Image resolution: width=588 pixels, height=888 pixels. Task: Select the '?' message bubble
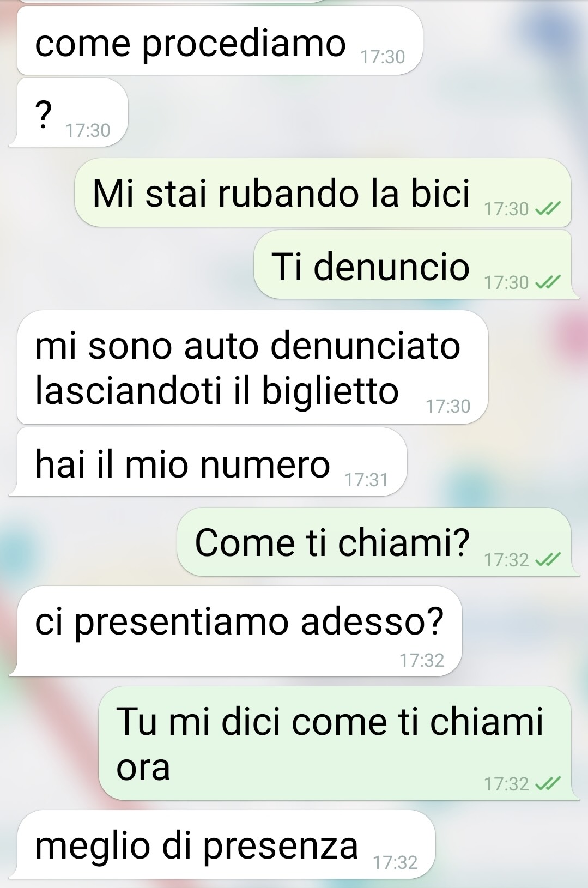click(69, 112)
